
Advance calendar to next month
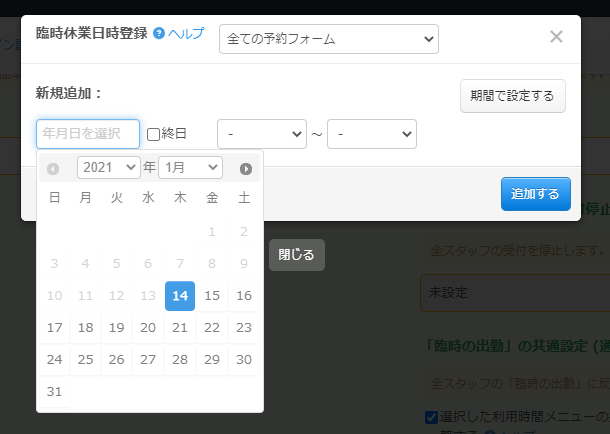point(246,168)
